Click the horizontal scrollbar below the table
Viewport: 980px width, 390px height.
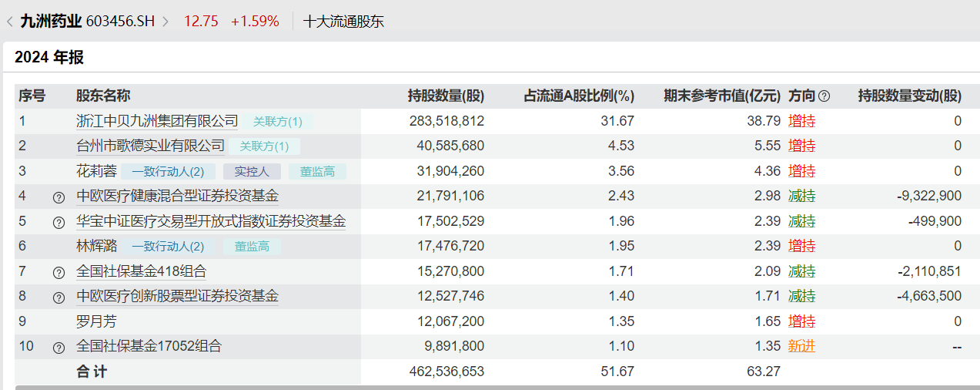tap(497, 388)
